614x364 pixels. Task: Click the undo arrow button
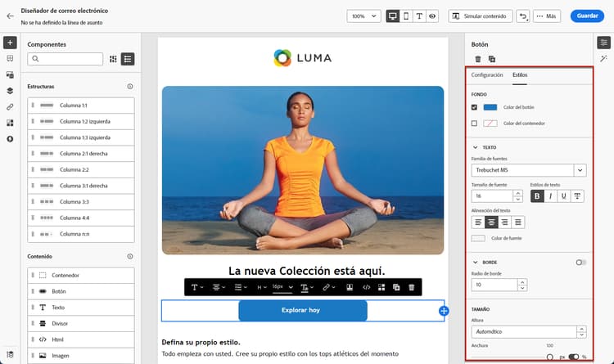[523, 16]
